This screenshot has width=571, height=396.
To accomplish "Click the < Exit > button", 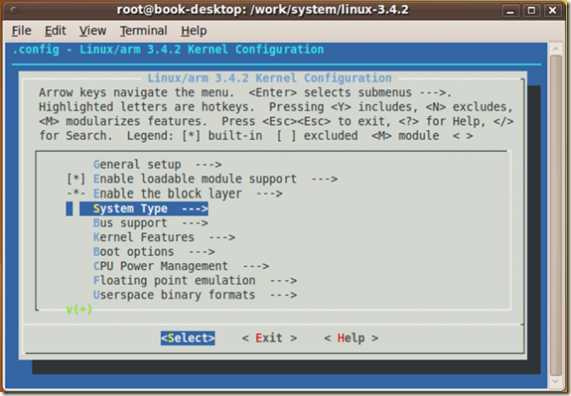I will coord(269,338).
